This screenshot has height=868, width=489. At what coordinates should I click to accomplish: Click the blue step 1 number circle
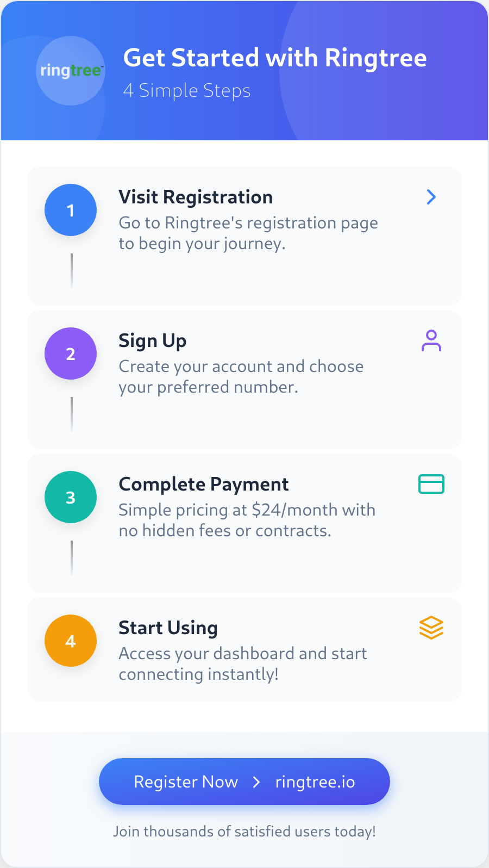[71, 210]
